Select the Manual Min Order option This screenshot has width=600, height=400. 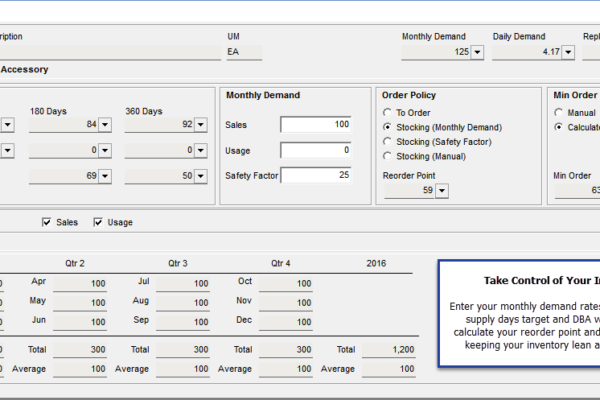pos(559,113)
